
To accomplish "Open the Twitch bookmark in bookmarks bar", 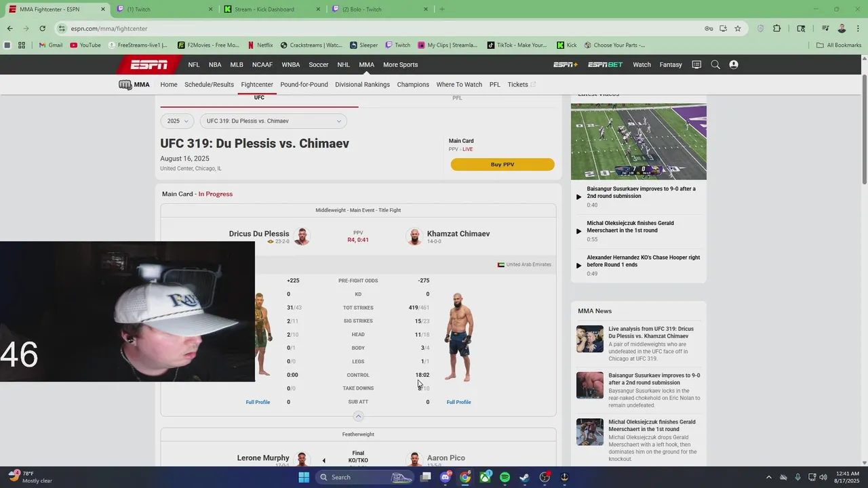I will 398,45.
